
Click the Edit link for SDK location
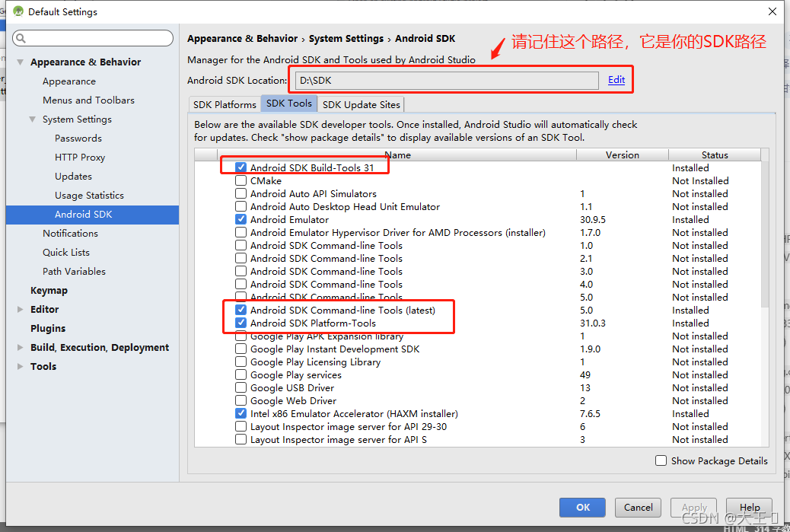click(616, 80)
